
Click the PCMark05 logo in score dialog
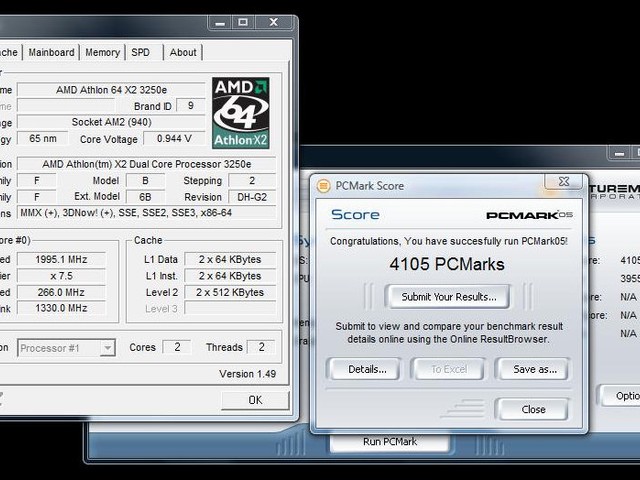pyautogui.click(x=529, y=215)
